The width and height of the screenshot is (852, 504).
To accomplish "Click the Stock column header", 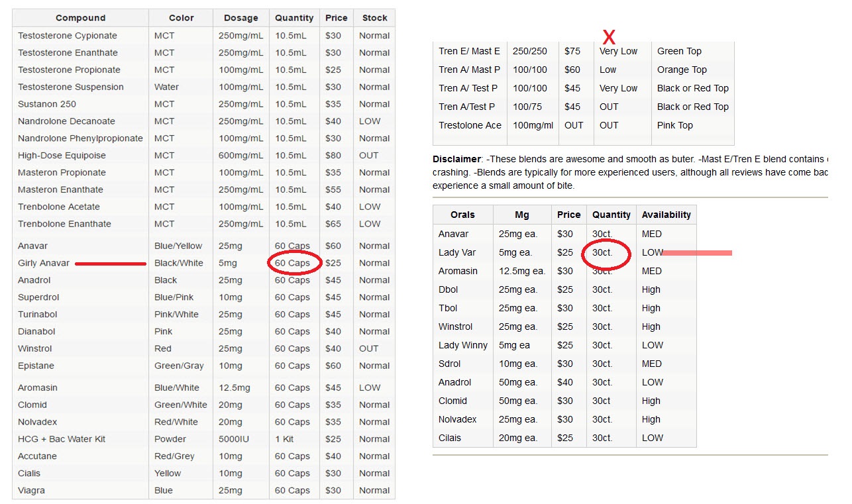I will [x=374, y=18].
